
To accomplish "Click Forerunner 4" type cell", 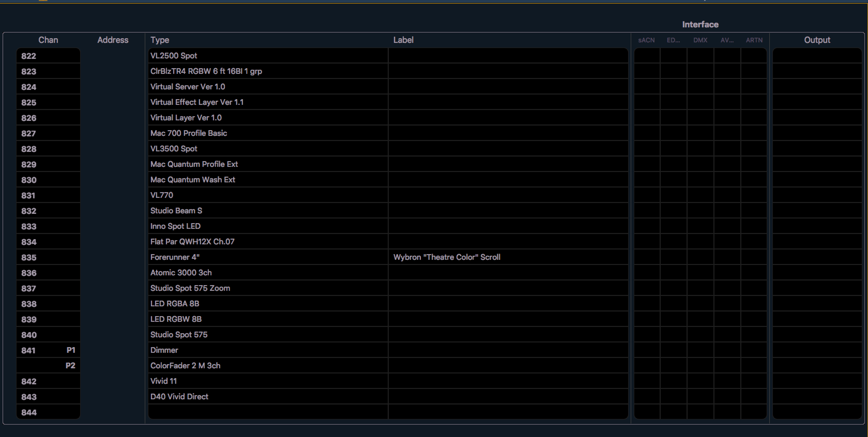I will 268,257.
